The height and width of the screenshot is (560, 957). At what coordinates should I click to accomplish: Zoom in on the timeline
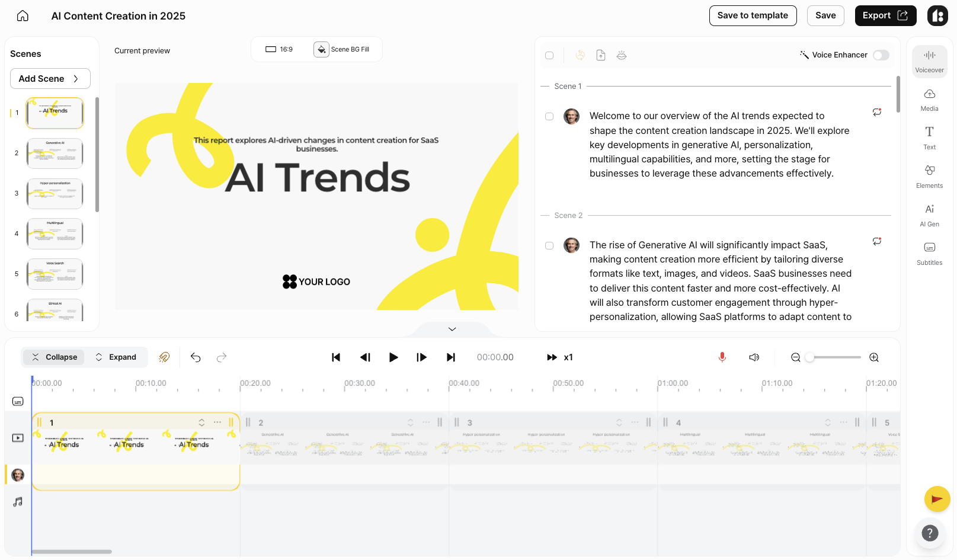click(873, 357)
